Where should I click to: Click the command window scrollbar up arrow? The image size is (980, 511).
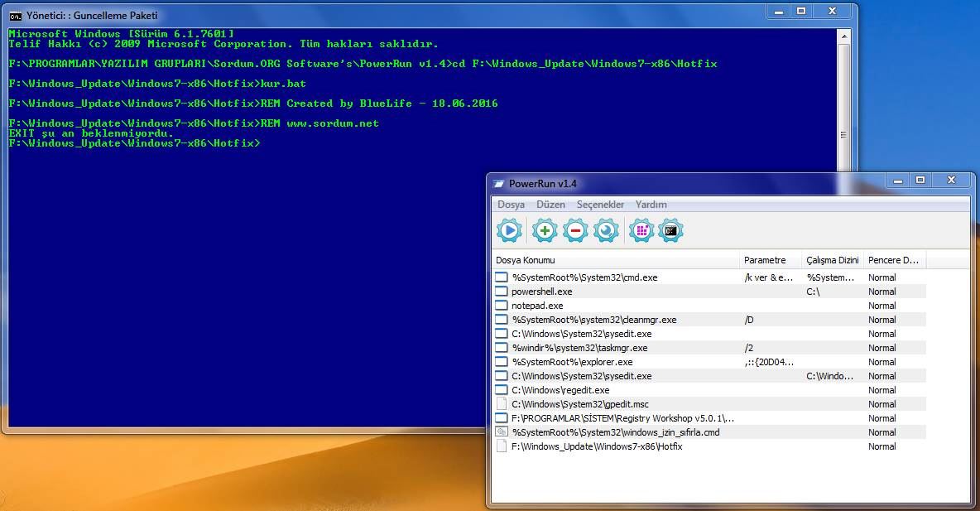click(843, 37)
